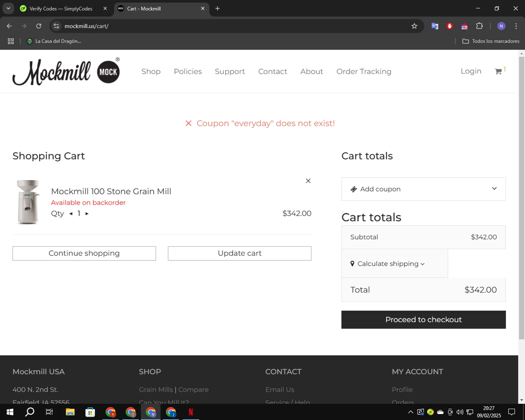The width and height of the screenshot is (525, 420).
Task: Open the shopping cart icon in header
Action: 498,71
